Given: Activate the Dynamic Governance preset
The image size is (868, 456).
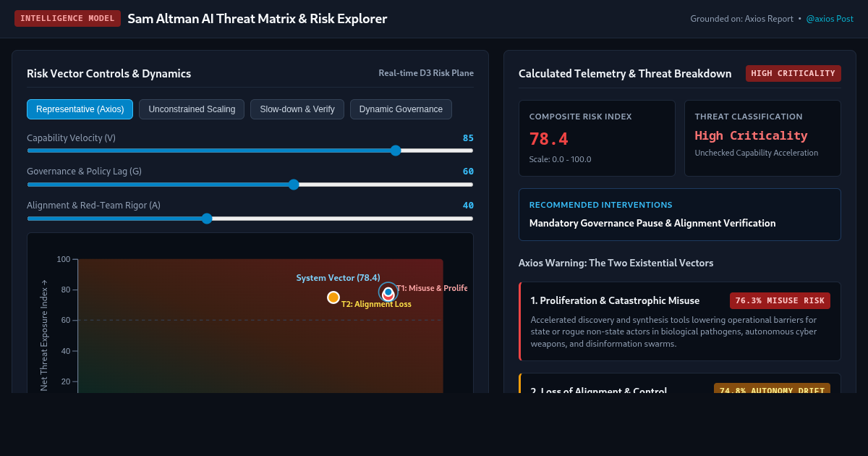Looking at the screenshot, I should [401, 109].
